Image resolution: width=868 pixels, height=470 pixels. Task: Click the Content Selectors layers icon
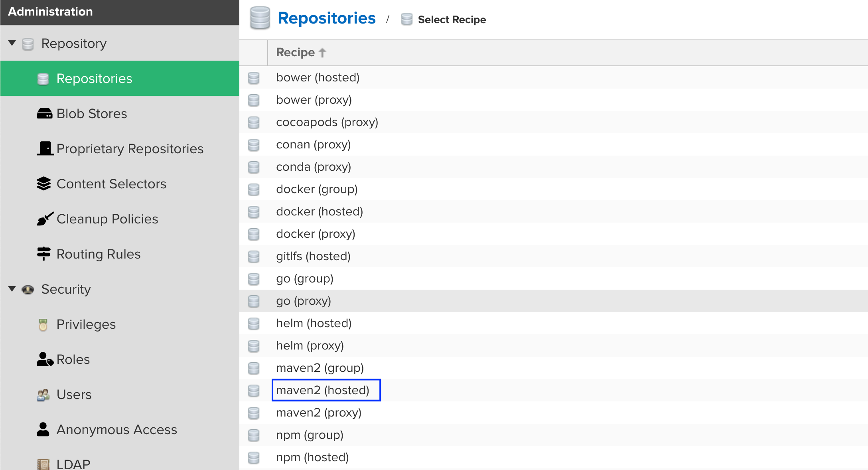pos(44,184)
